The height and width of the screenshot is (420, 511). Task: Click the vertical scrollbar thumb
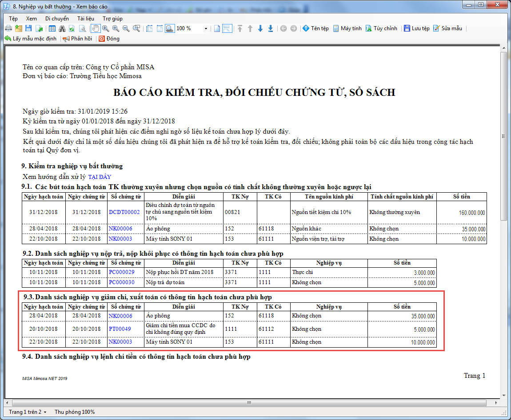click(503, 136)
